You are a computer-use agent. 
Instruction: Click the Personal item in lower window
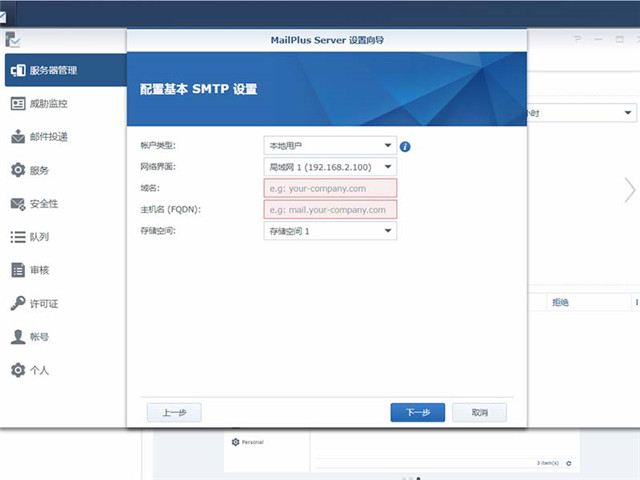click(248, 442)
